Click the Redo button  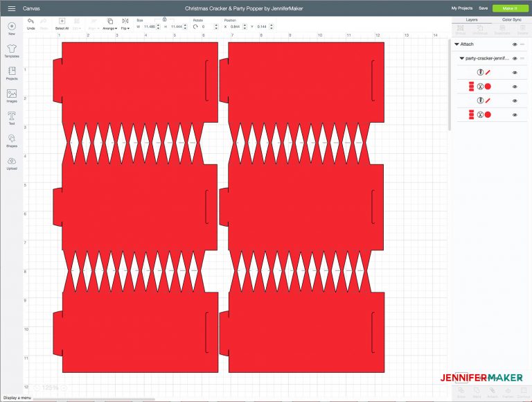44,24
